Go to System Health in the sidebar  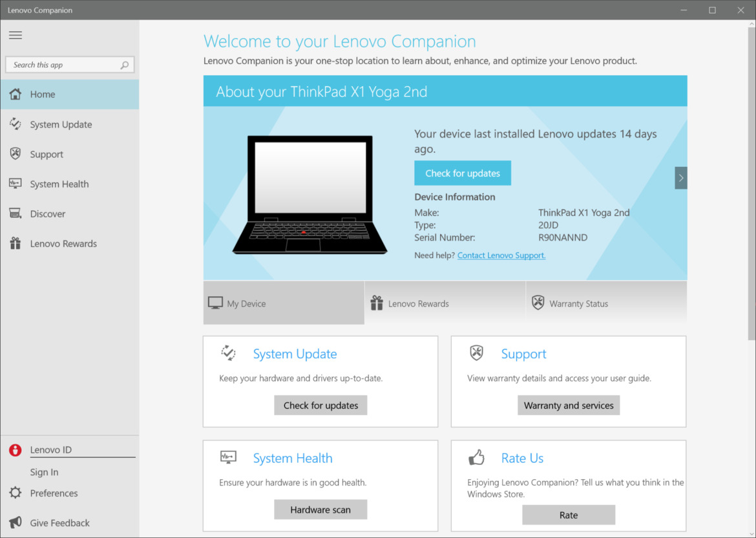coord(70,184)
